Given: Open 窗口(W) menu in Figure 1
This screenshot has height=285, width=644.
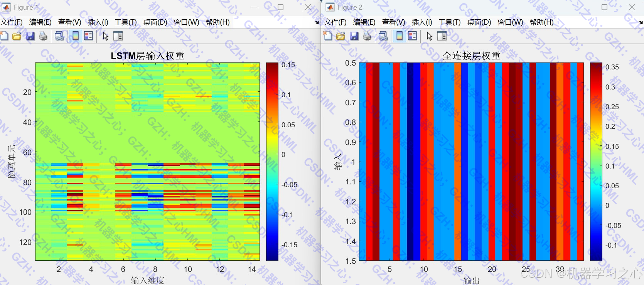Looking at the screenshot, I should point(187,22).
